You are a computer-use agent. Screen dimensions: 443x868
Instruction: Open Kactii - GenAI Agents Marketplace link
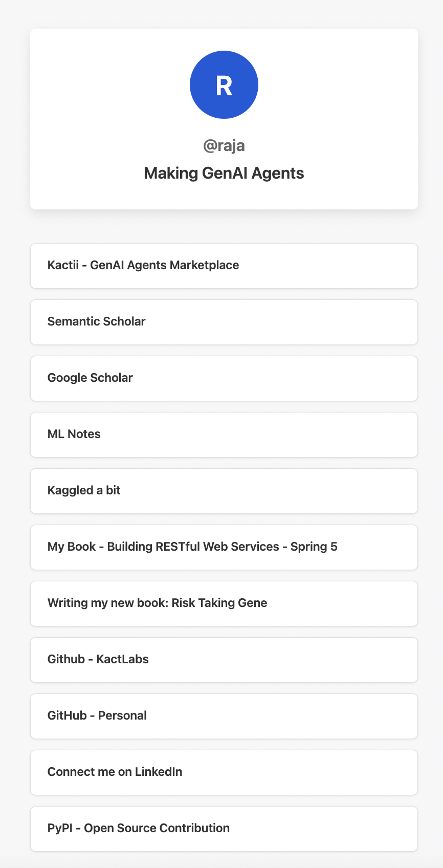pyautogui.click(x=224, y=266)
